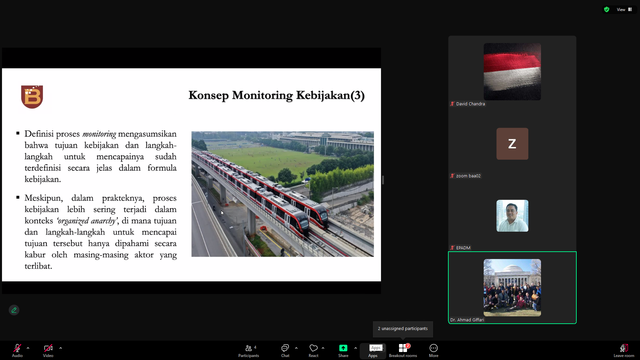Open the Chat panel
Image resolution: width=640 pixels, height=360 pixels.
(285, 350)
